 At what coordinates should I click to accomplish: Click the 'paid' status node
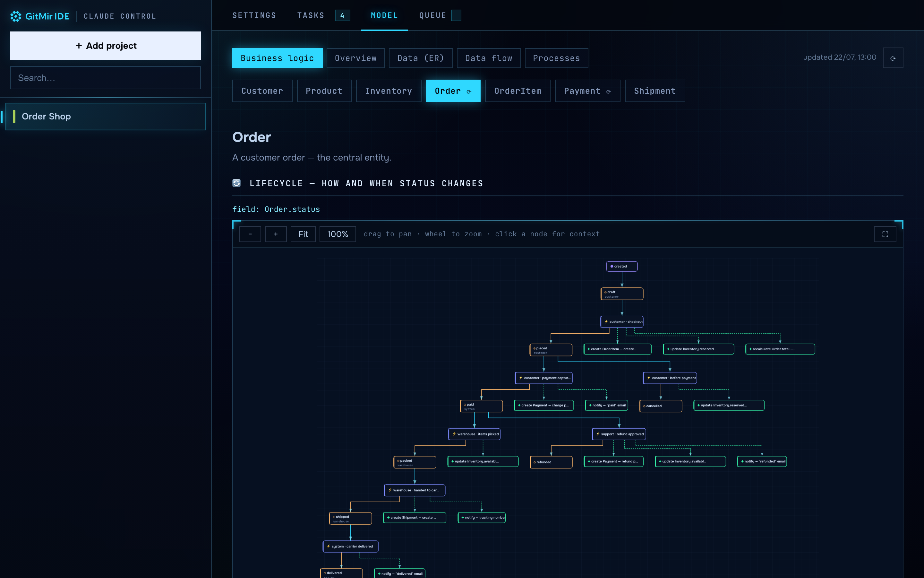[x=482, y=406]
